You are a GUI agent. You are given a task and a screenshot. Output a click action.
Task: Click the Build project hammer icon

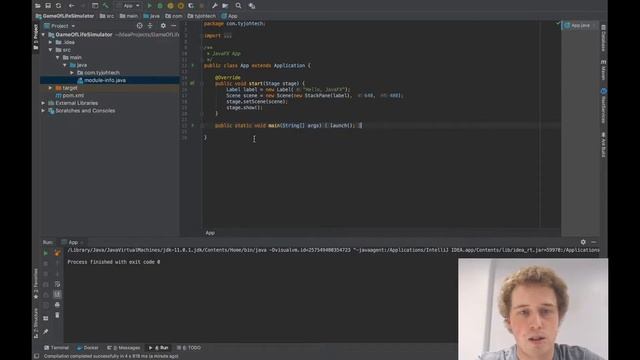[x=106, y=6]
